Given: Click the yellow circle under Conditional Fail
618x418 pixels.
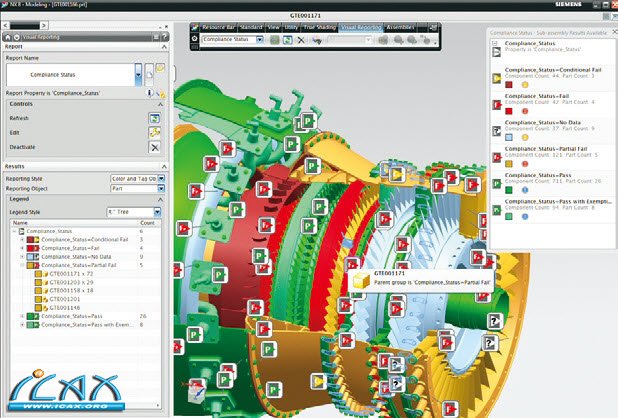Looking at the screenshot, I should coord(525,85).
